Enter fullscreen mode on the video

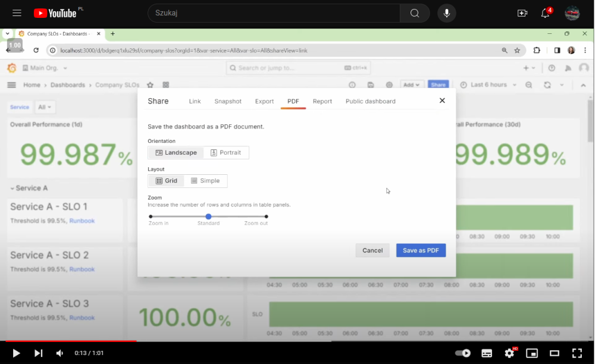pyautogui.click(x=577, y=353)
